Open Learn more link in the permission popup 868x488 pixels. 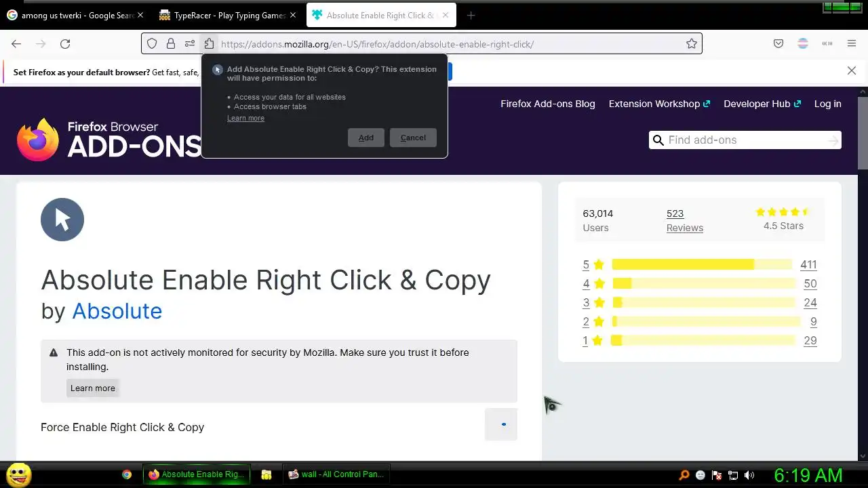[x=245, y=118]
